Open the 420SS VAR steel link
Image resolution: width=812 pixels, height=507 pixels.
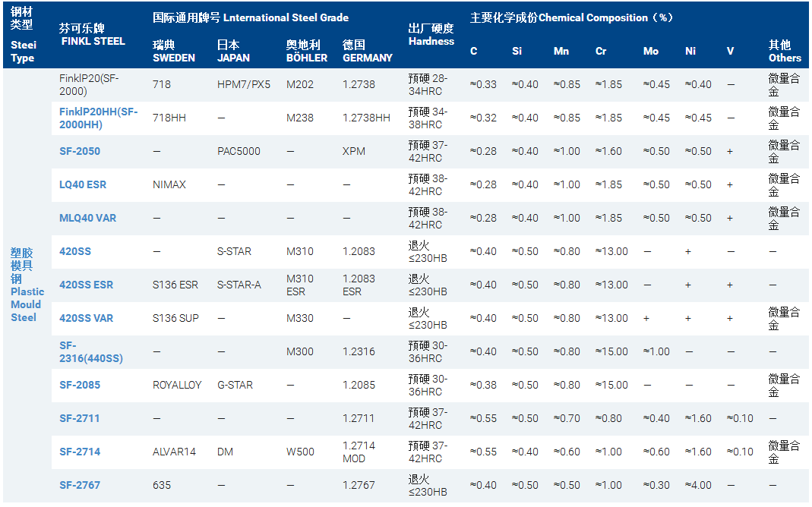pyautogui.click(x=86, y=318)
